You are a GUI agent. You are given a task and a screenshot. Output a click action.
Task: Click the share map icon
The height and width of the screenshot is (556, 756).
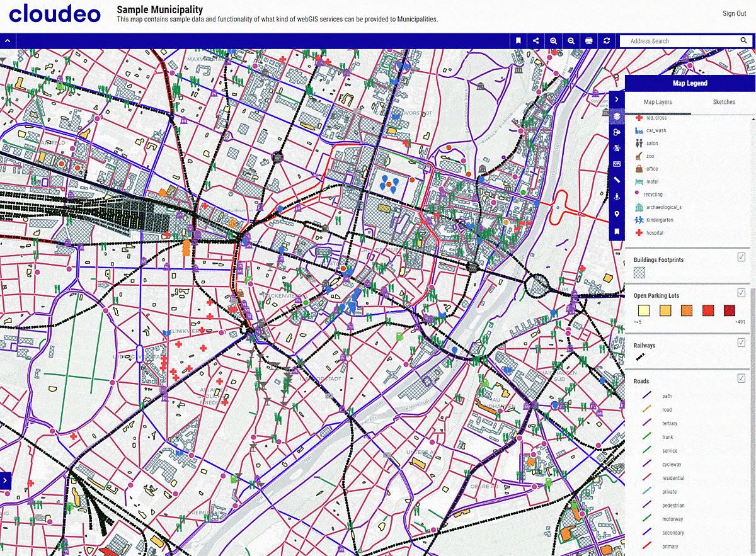[x=536, y=41]
